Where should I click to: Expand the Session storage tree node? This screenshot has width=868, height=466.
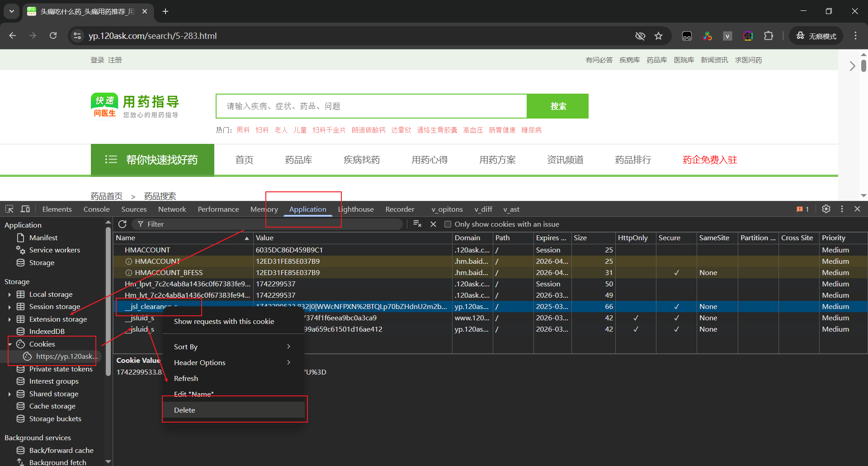coord(9,306)
